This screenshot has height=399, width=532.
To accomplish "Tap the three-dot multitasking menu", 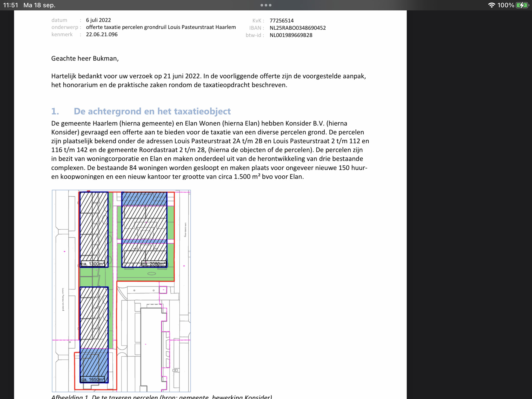I will click(x=266, y=5).
